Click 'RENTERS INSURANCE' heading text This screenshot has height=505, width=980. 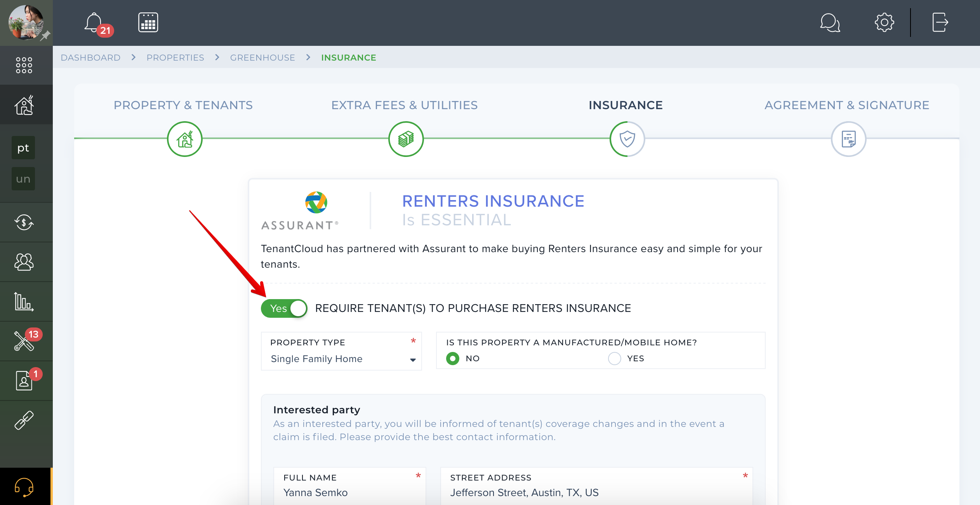click(493, 201)
